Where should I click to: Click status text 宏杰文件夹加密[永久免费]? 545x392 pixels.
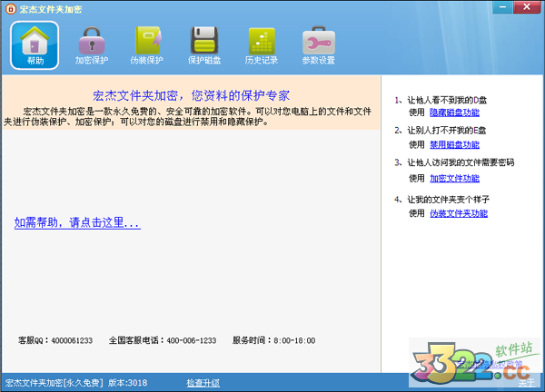[54, 383]
